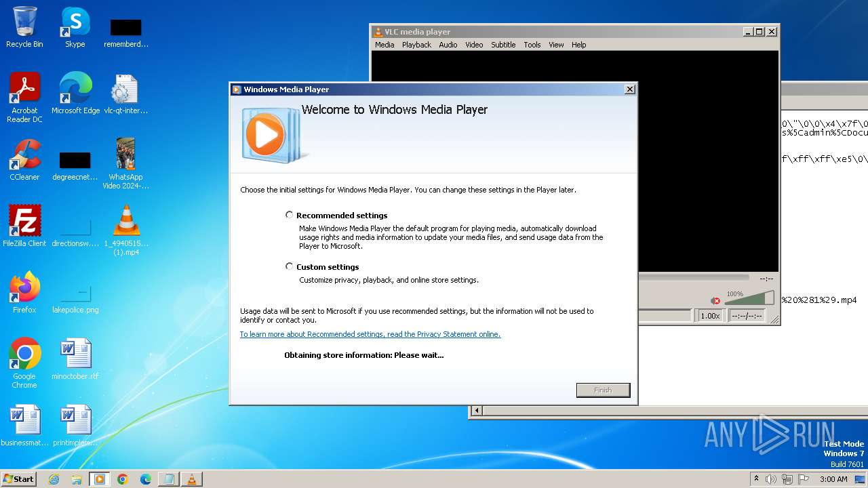The image size is (868, 488).
Task: Open Chrome from the taskbar
Action: (x=123, y=479)
